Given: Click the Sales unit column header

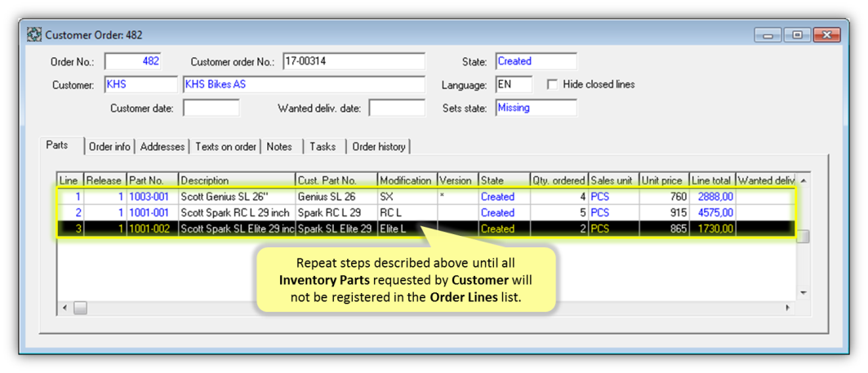Looking at the screenshot, I should pos(613,180).
